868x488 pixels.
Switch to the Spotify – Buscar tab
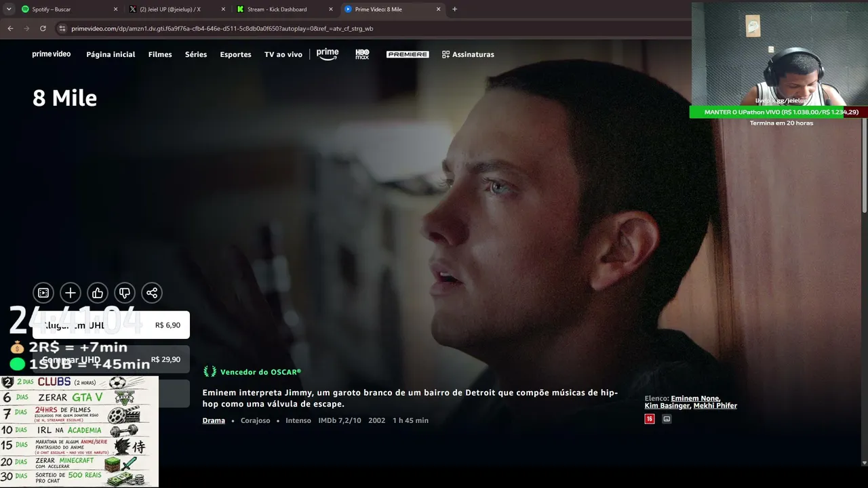tap(70, 9)
